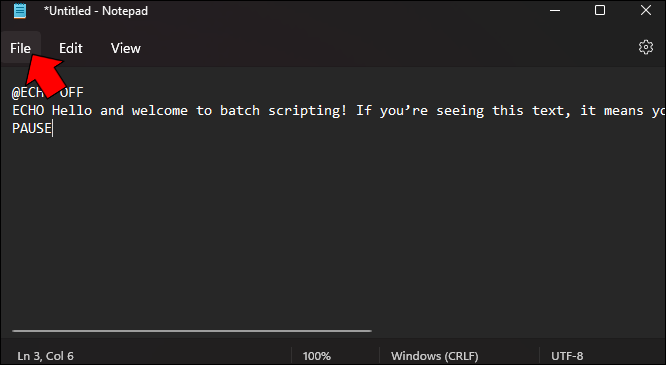
Task: Close the Notepad window
Action: [646, 11]
